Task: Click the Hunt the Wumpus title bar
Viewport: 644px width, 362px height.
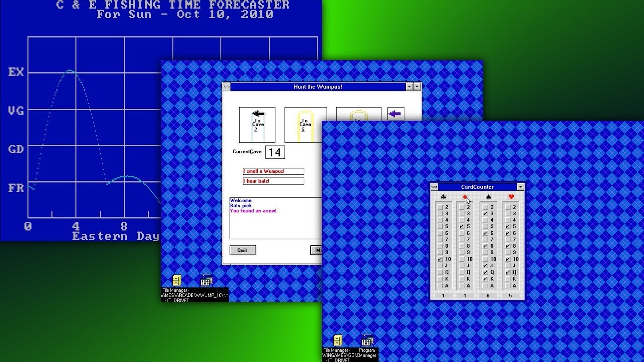Action: (318, 87)
